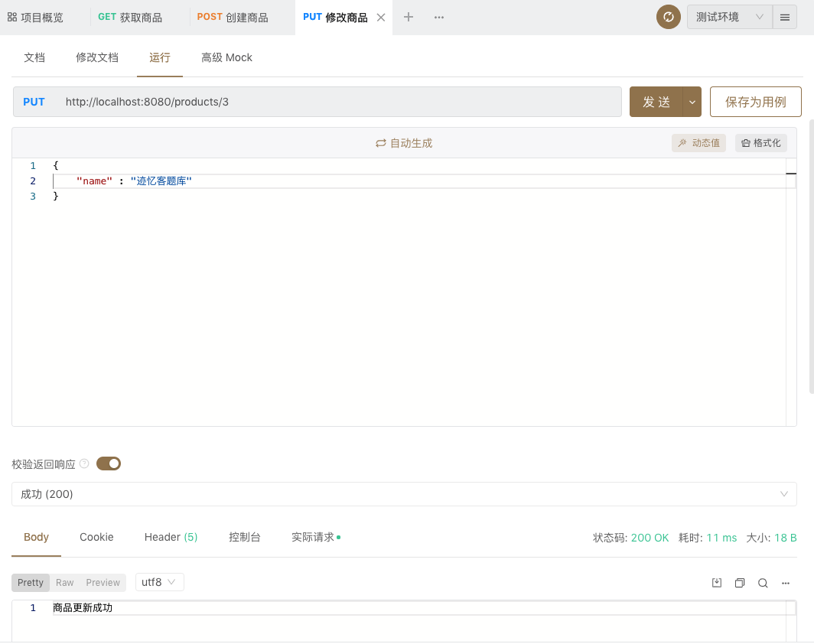814x644 pixels.
Task: Click the 发送 send button
Action: tap(656, 102)
